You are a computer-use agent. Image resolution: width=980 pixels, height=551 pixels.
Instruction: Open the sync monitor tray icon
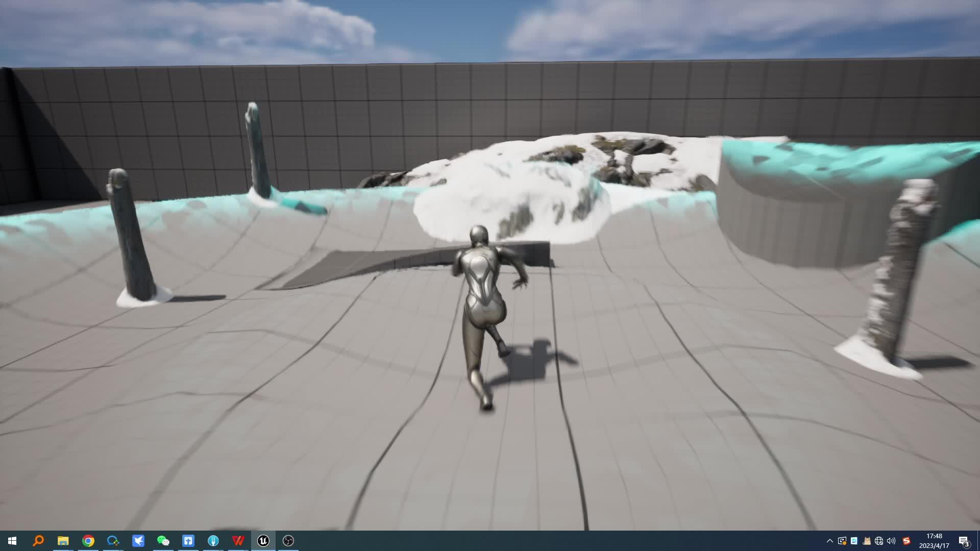click(842, 541)
